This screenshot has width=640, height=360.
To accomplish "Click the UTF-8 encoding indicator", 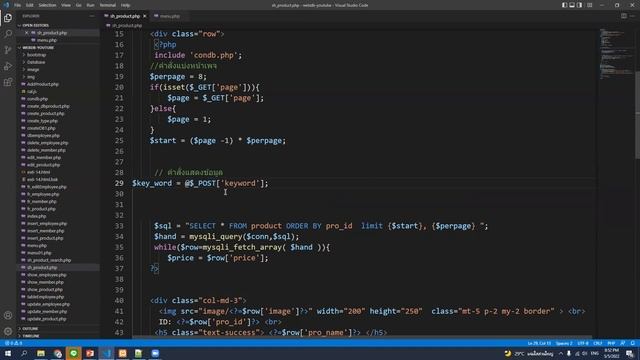I will (x=583, y=343).
